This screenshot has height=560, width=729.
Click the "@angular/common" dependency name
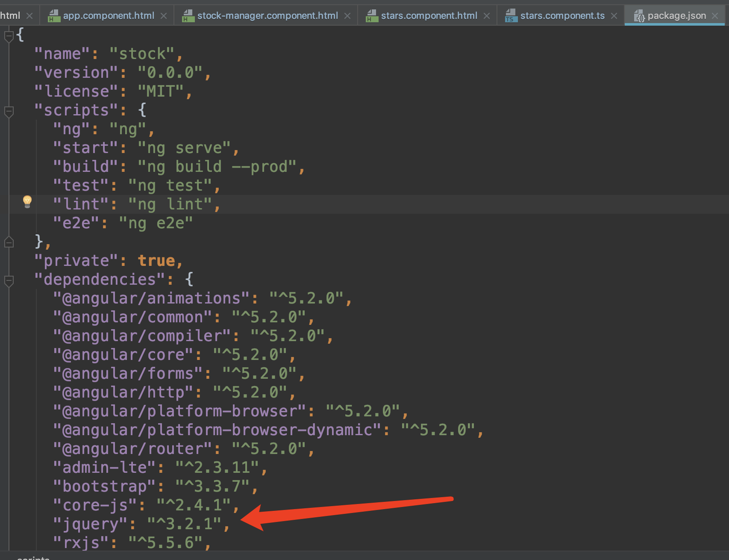[133, 317]
